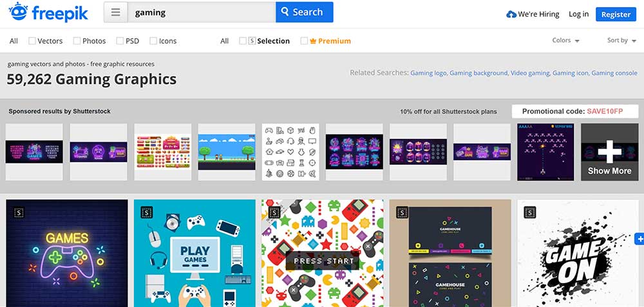Click the Freepik robot logo icon
The image size is (644, 307).
coord(18,12)
